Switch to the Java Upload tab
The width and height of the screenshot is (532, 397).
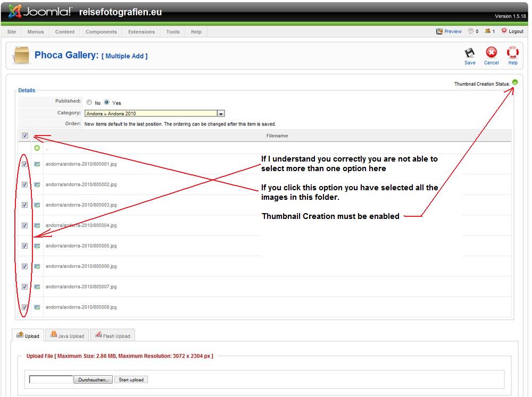coord(67,335)
